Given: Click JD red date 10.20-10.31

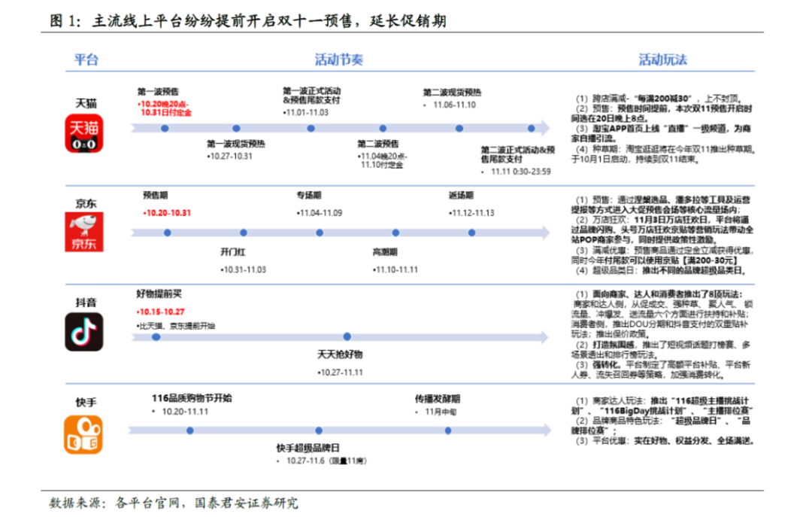Looking at the screenshot, I should coord(167,213).
